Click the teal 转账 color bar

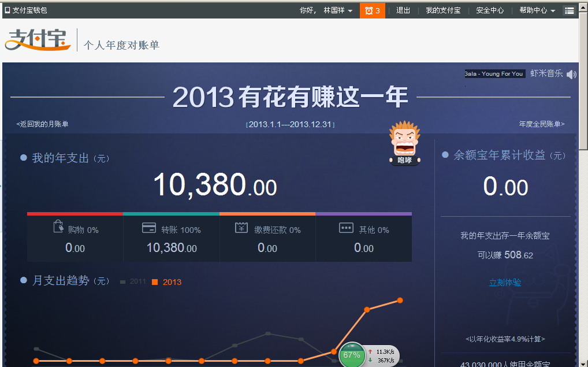[171, 214]
